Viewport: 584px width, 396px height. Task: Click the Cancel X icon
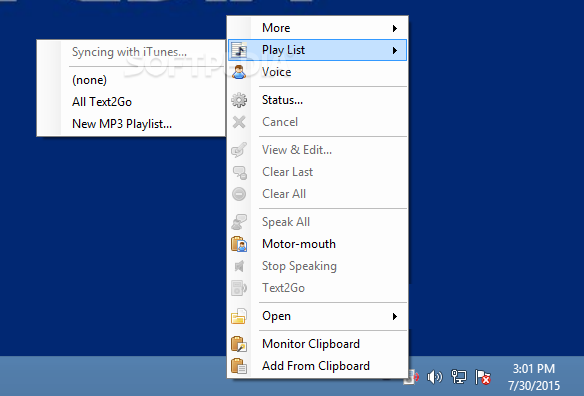(239, 122)
